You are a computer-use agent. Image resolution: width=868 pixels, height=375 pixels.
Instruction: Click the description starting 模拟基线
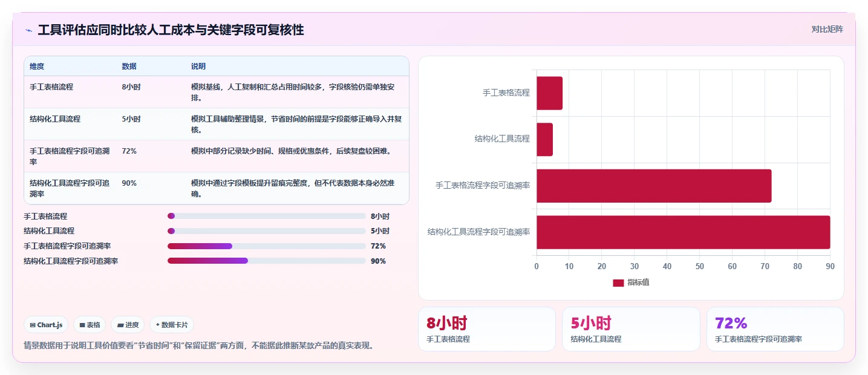coord(293,92)
